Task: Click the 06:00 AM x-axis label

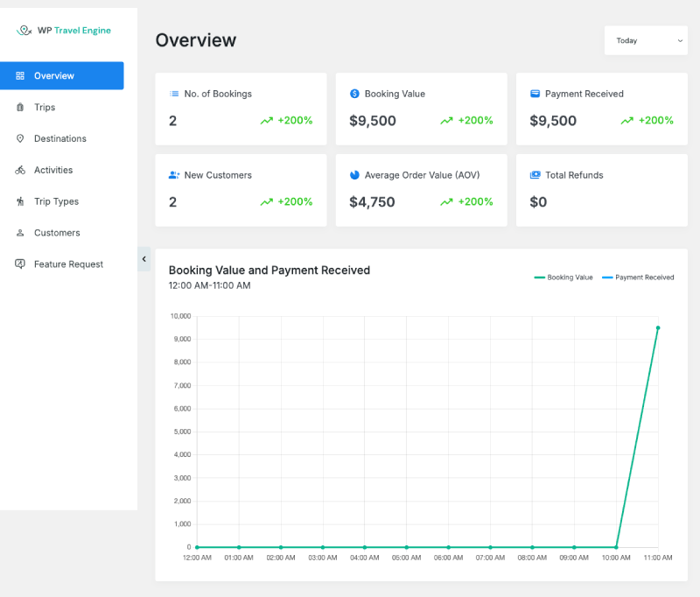Action: pyautogui.click(x=448, y=558)
